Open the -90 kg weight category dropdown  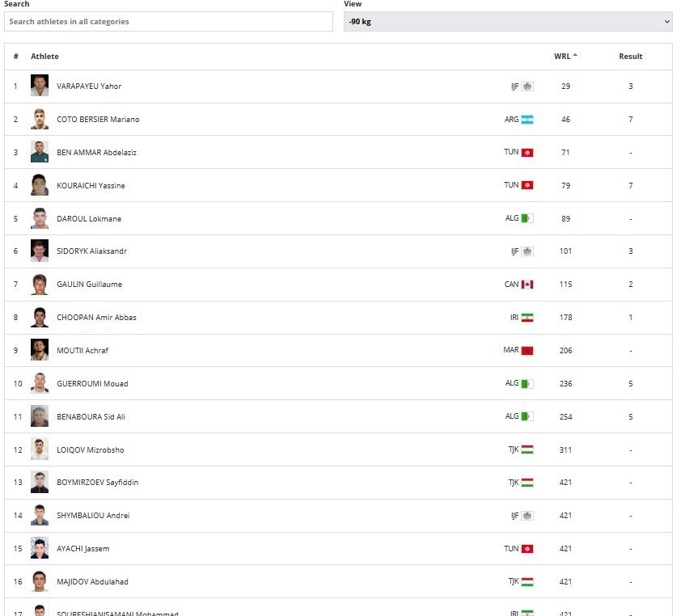508,22
